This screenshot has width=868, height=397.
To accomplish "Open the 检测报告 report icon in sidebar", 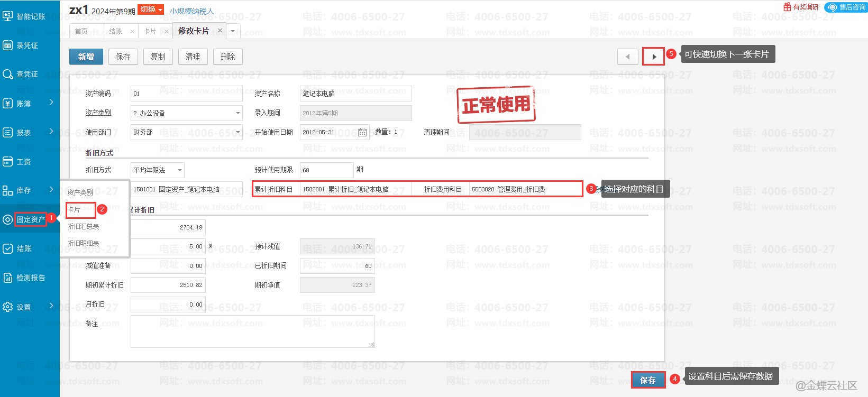I will (x=8, y=278).
